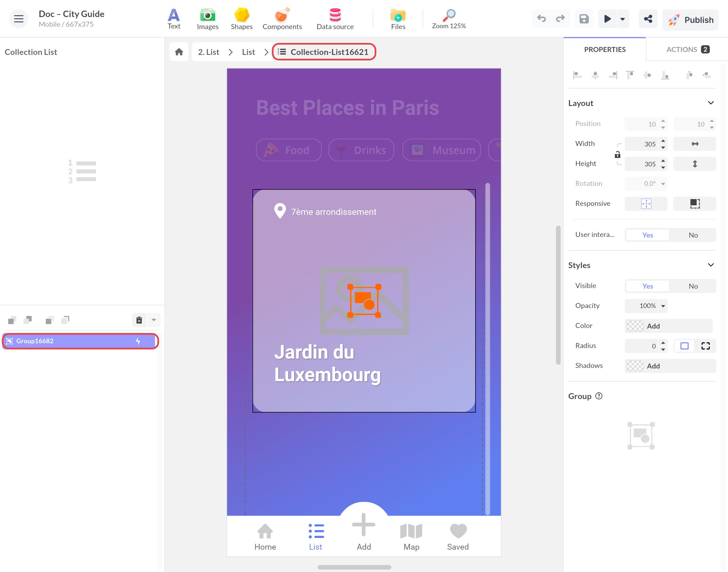Open the share options
Screen dimensions: 728x572
pyautogui.click(x=648, y=19)
